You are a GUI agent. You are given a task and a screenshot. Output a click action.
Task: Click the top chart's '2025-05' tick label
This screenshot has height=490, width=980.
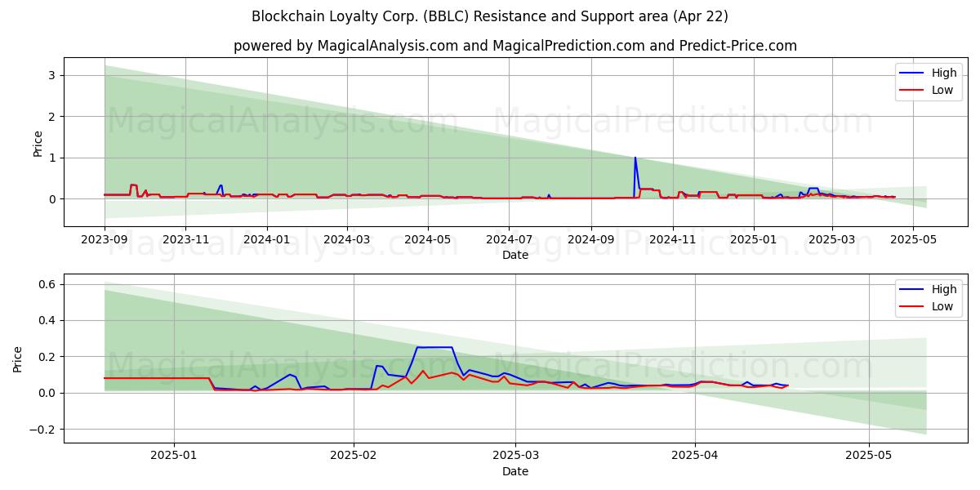[912, 240]
